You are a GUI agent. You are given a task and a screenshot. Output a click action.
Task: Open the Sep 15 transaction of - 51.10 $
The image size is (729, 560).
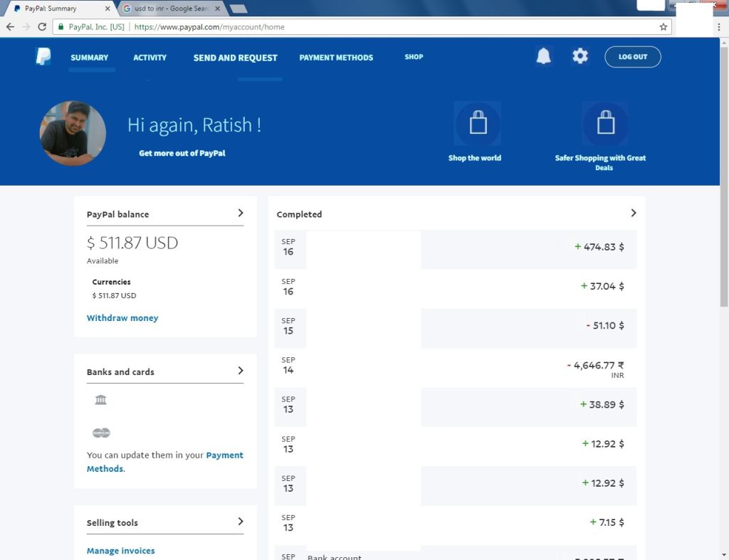click(x=455, y=327)
